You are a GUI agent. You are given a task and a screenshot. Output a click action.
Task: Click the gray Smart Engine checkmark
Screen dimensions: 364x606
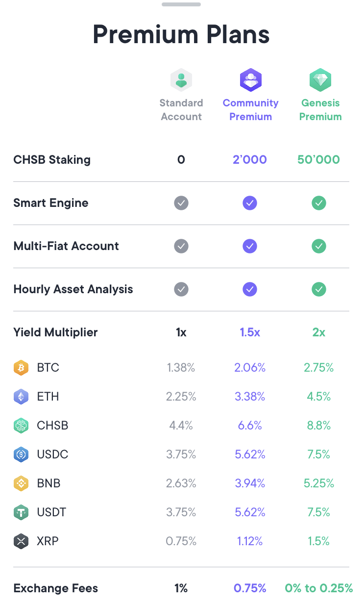[181, 203]
